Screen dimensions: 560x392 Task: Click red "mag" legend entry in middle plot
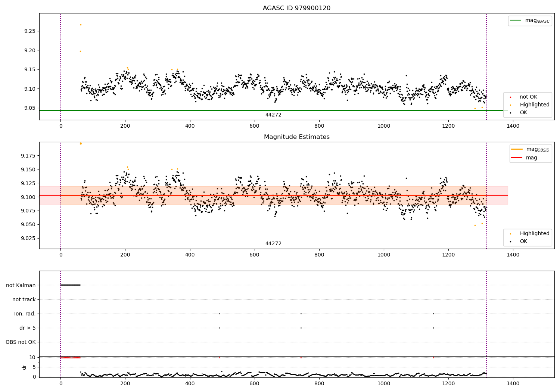coord(532,158)
